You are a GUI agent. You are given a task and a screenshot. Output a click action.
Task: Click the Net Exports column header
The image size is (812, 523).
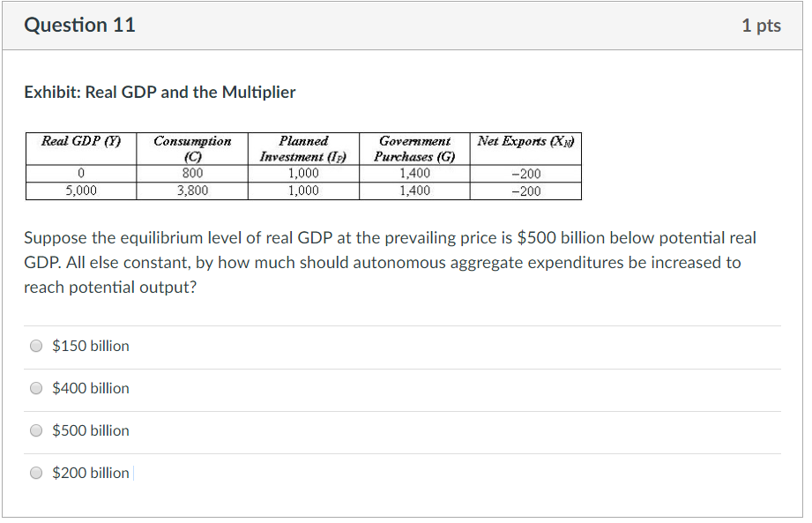(x=525, y=141)
